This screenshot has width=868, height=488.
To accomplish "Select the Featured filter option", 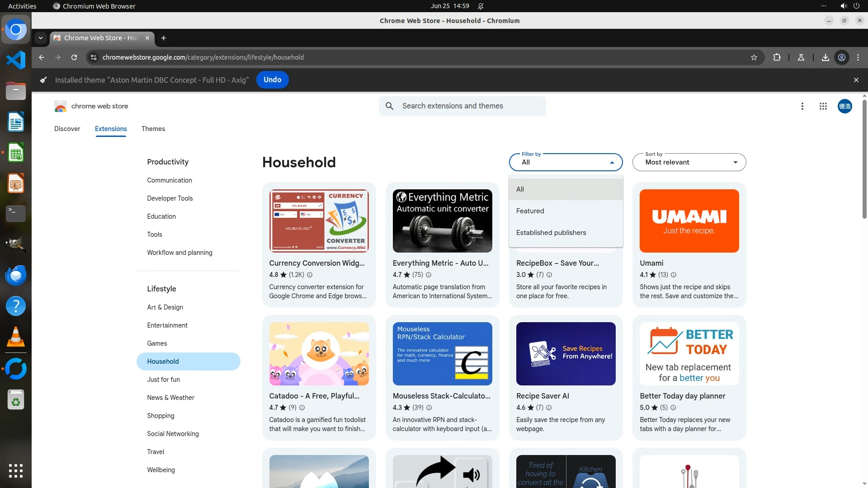I will (530, 211).
